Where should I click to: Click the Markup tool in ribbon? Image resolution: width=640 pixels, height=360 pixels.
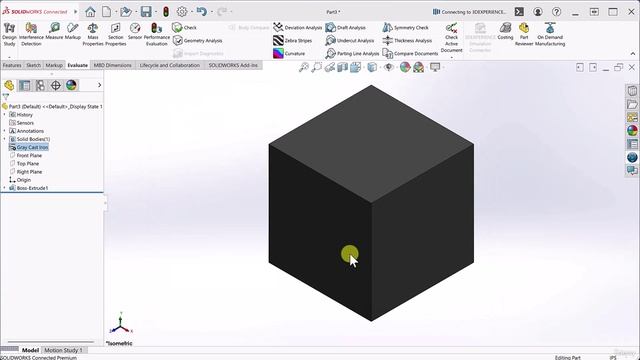coord(73,31)
